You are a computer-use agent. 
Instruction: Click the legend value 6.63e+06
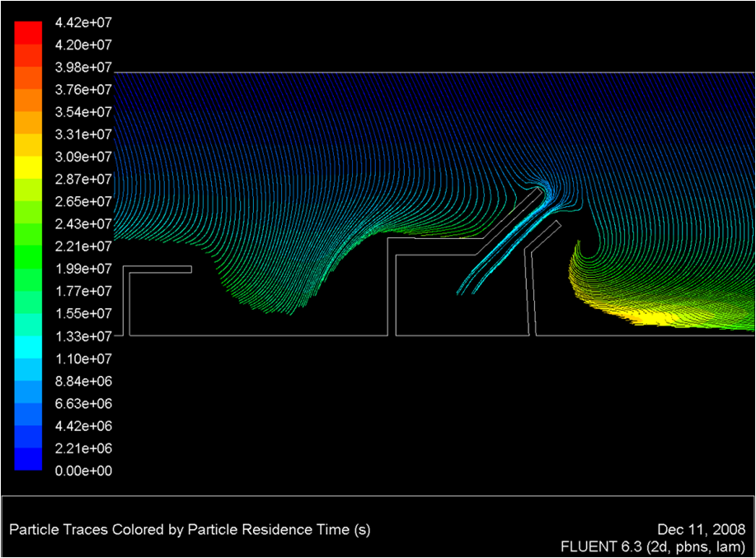(x=83, y=404)
